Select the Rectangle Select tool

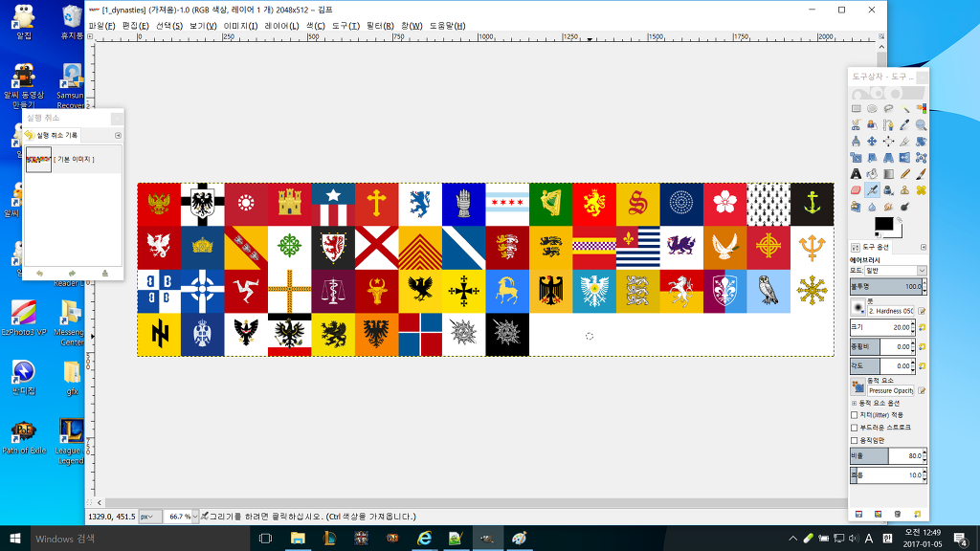point(857,109)
